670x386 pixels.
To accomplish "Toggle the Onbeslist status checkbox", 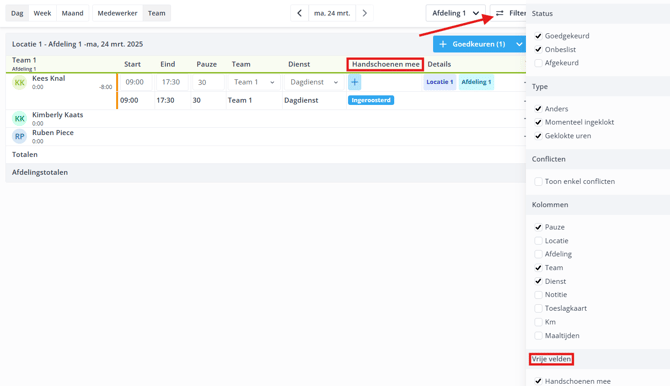I will [x=538, y=50].
